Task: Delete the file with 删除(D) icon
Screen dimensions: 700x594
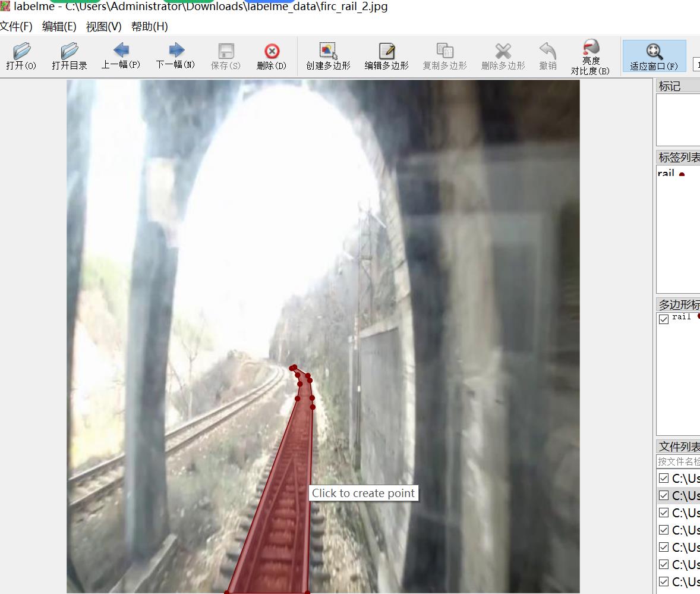Action: click(x=272, y=56)
